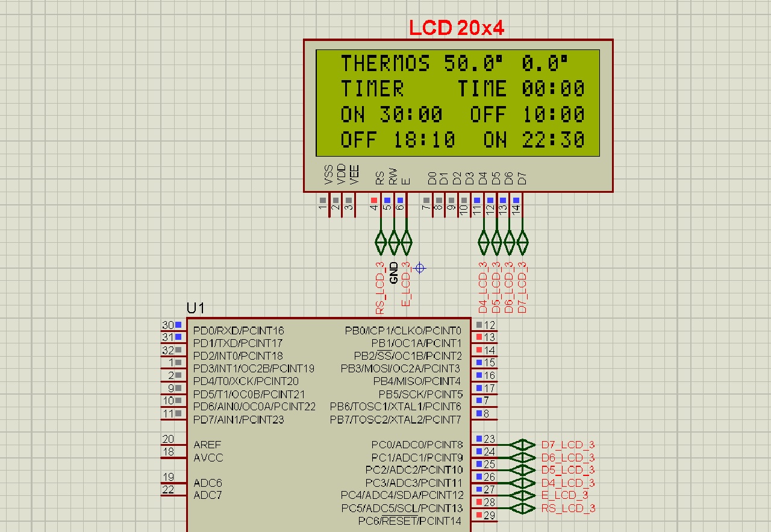Select the LCD 20x4 title label
The height and width of the screenshot is (532, 771).
click(x=456, y=27)
